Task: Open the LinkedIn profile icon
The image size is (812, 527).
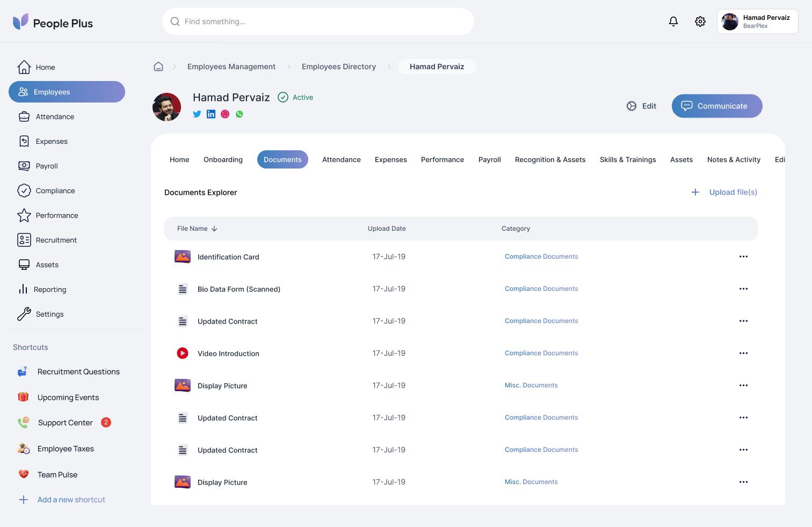Action: point(211,114)
